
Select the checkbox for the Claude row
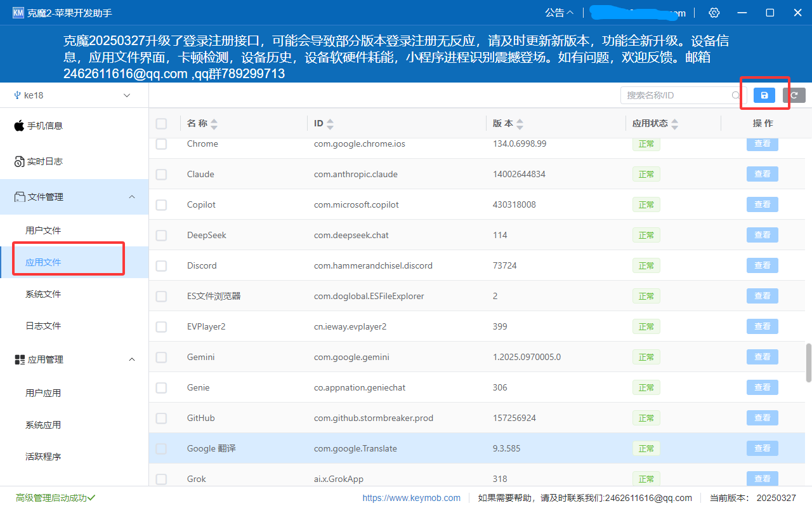point(161,174)
